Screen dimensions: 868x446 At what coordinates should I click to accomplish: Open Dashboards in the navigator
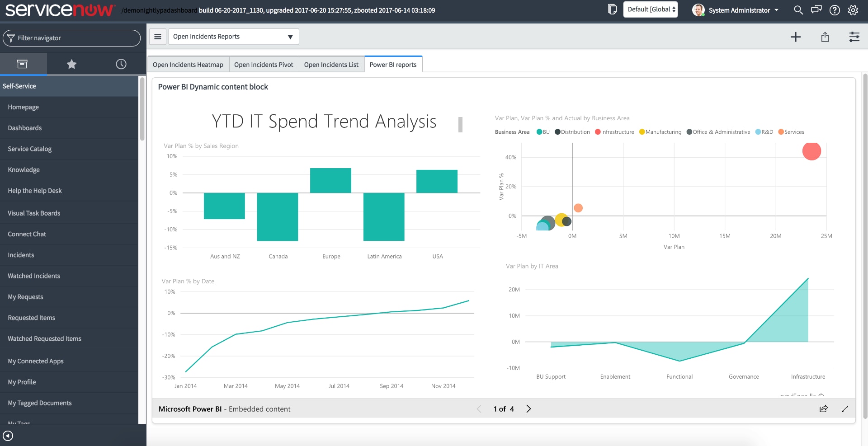(69, 128)
